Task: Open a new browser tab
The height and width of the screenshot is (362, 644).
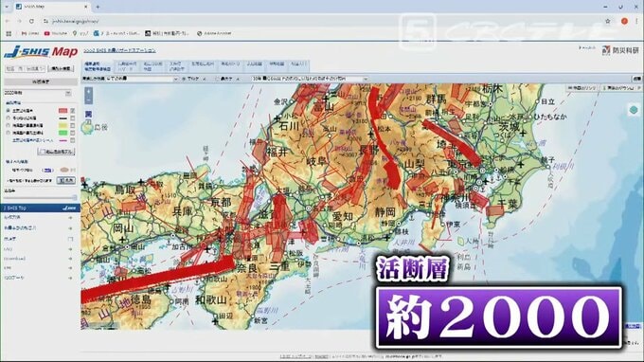Action: (x=98, y=7)
